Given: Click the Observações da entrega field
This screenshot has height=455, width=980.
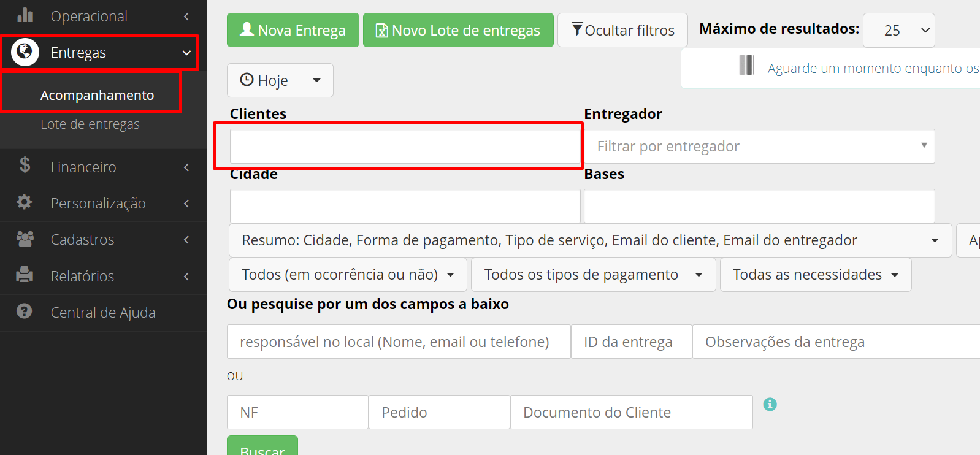Looking at the screenshot, I should [836, 342].
